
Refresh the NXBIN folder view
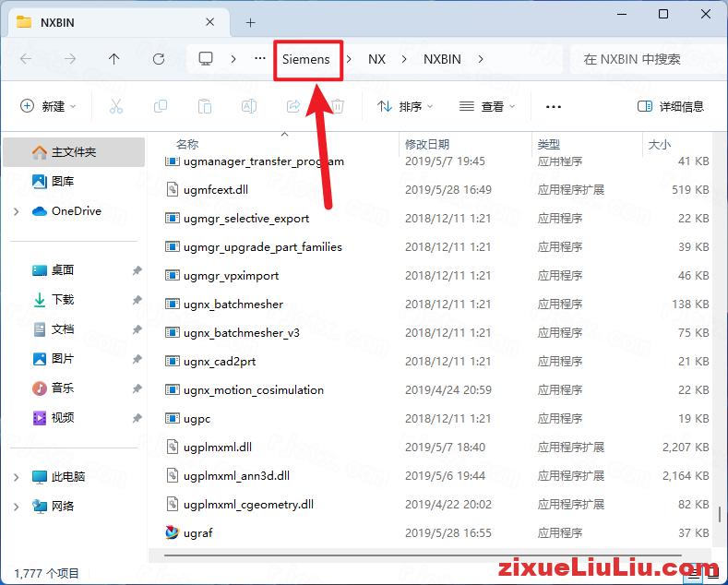[x=159, y=59]
